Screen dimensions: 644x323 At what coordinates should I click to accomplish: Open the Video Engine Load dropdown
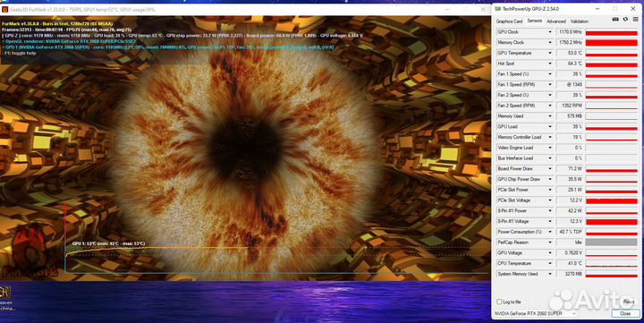[550, 148]
